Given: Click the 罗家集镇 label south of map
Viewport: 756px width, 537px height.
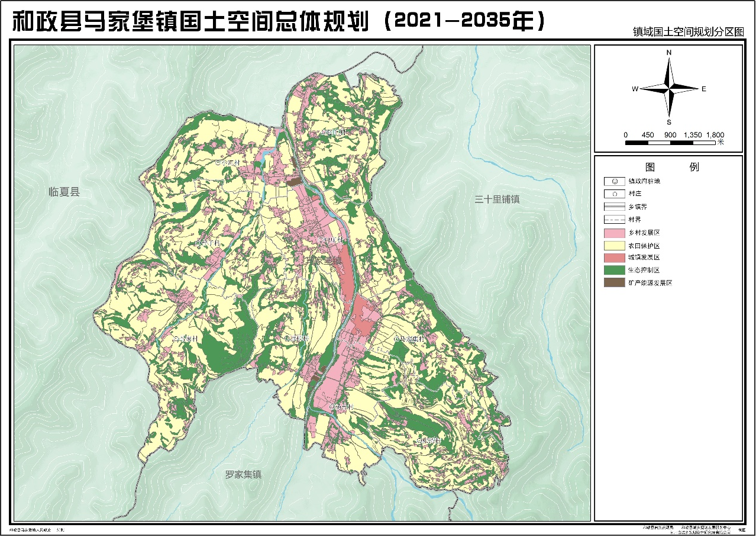Looking at the screenshot, I should 243,475.
